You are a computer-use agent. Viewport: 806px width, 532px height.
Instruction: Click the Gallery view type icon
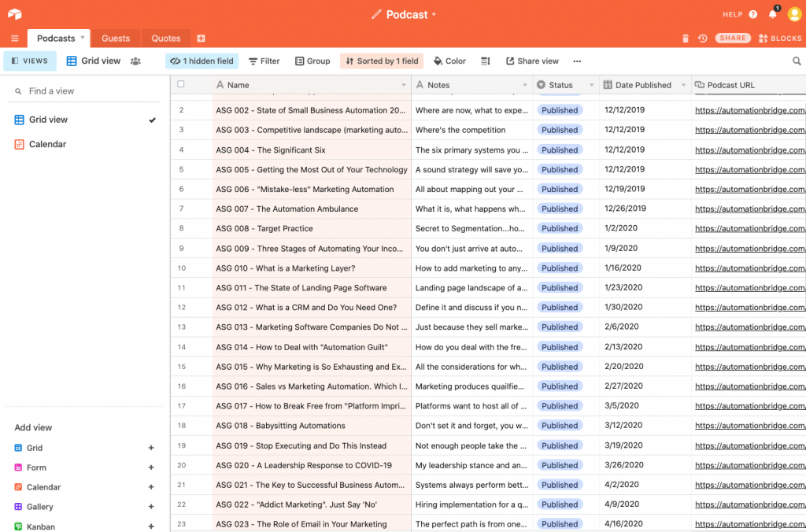click(18, 507)
